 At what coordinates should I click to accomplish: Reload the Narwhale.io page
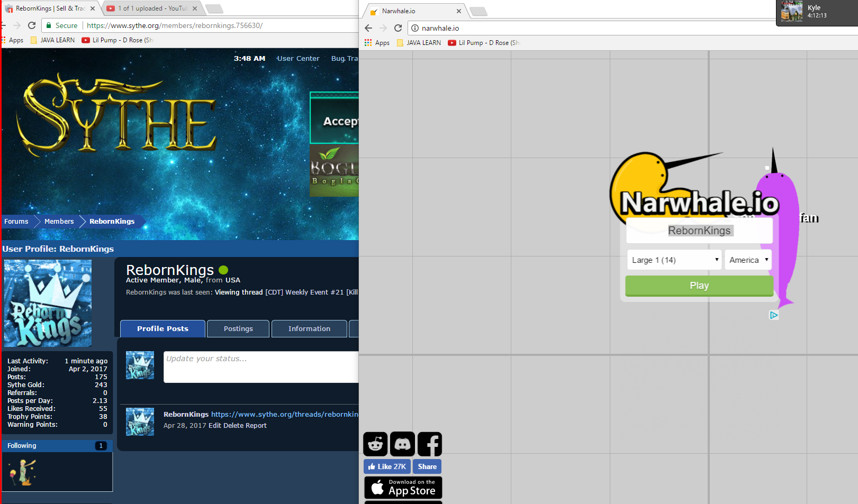pyautogui.click(x=398, y=28)
